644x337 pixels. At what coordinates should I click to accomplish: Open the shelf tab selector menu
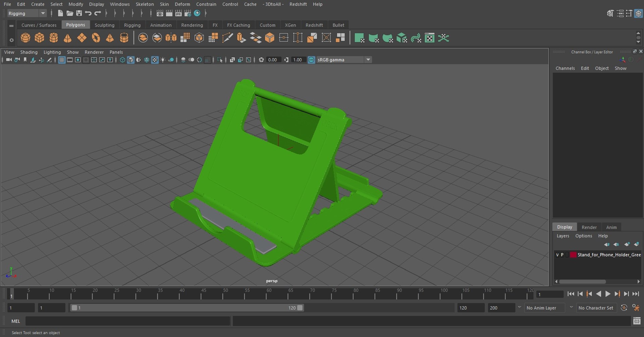pyautogui.click(x=11, y=26)
